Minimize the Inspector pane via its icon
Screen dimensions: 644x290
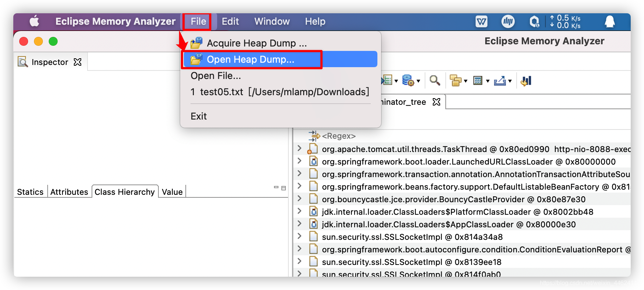(276, 187)
